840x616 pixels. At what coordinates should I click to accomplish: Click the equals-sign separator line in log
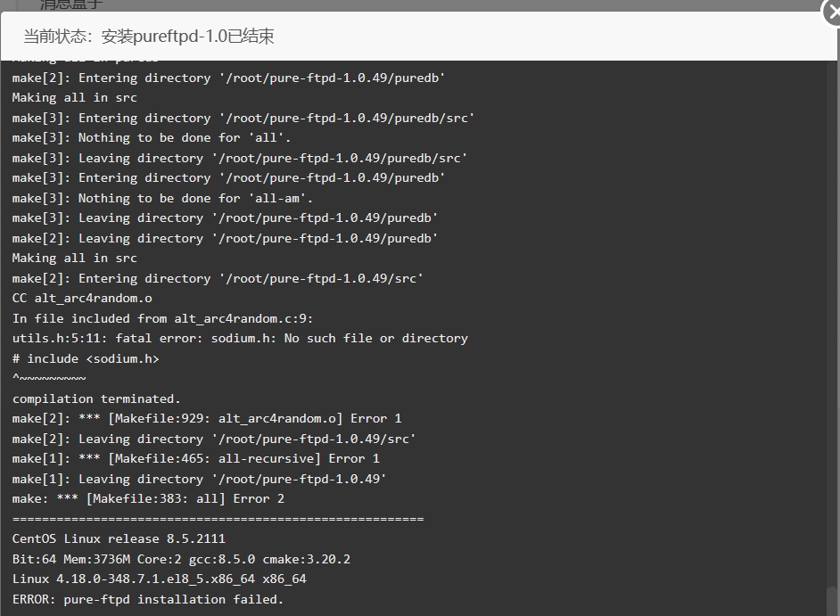coord(218,519)
